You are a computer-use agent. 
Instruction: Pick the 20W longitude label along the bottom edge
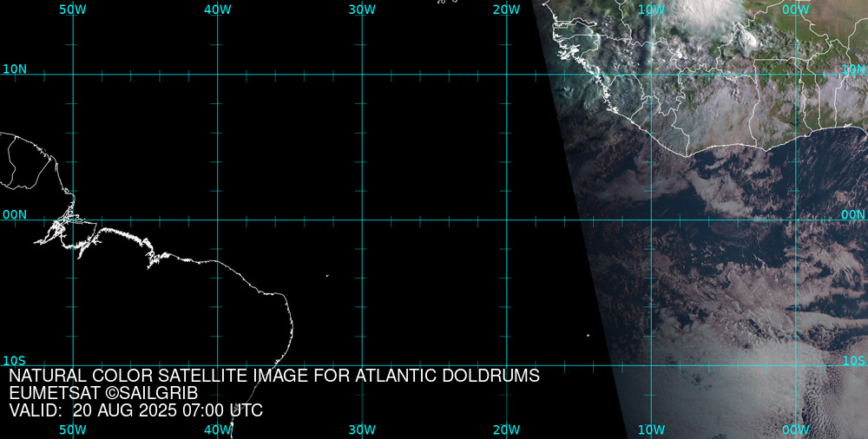pos(507,430)
